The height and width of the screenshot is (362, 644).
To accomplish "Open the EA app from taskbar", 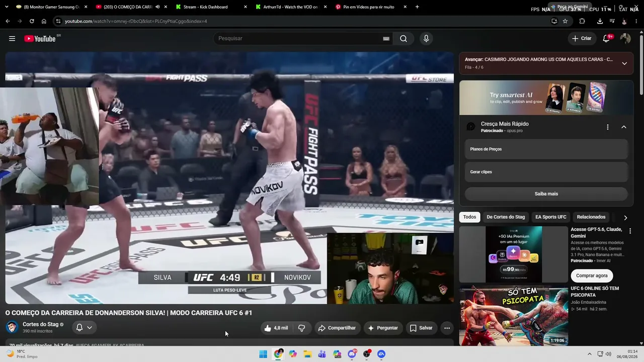I will [x=381, y=354].
